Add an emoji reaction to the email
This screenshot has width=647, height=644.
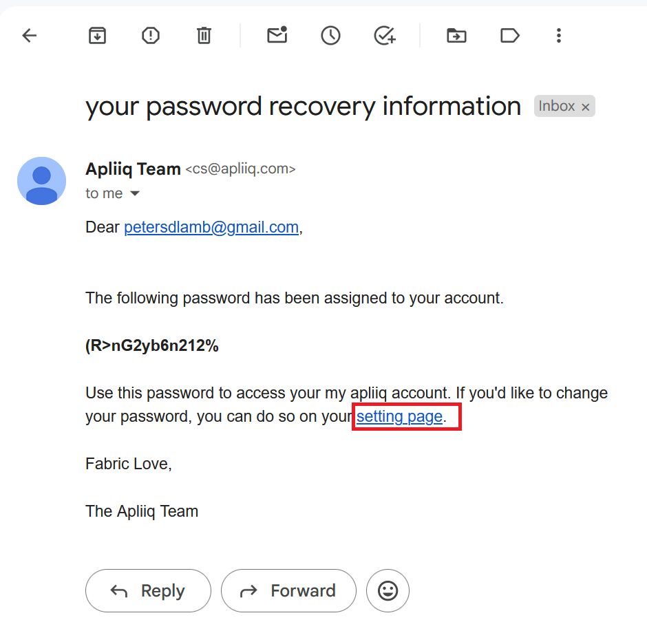[x=388, y=590]
